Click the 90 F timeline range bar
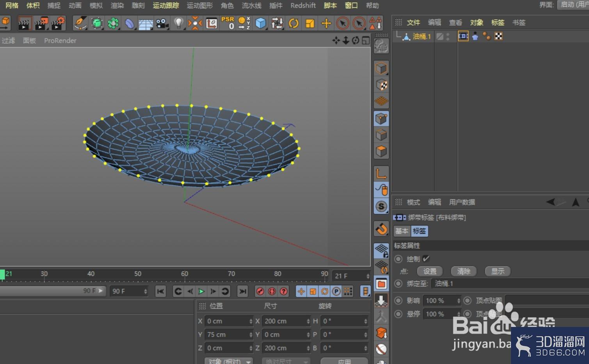This screenshot has height=364, width=589. pos(52,291)
